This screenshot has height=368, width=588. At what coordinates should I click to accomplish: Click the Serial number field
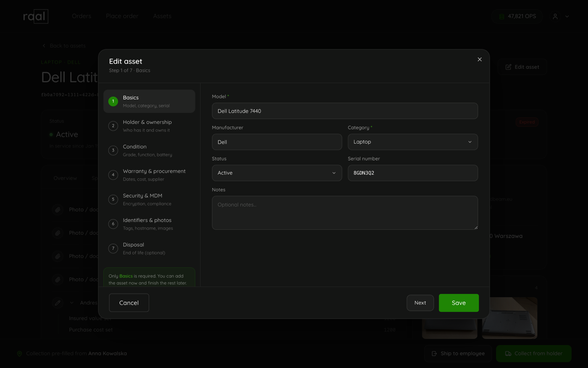(x=413, y=173)
